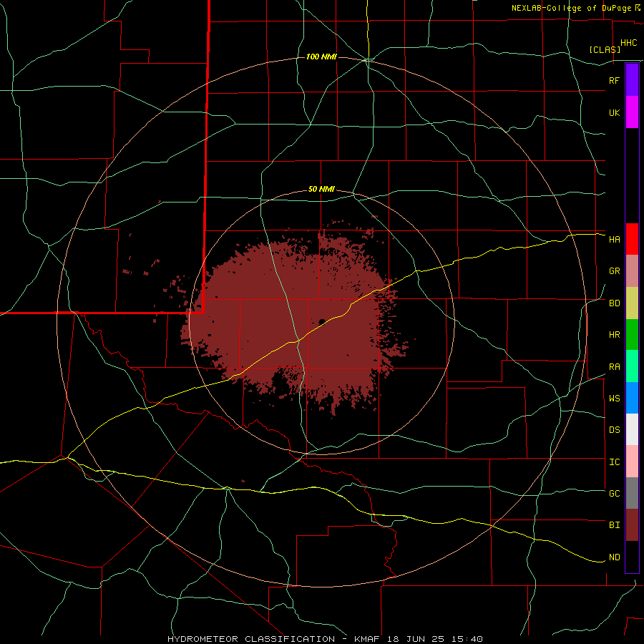Viewport: 644px width, 644px height.
Task: Click the 'HYDROMETEOR CLASSIFICATION' caption text
Action: coord(251,639)
